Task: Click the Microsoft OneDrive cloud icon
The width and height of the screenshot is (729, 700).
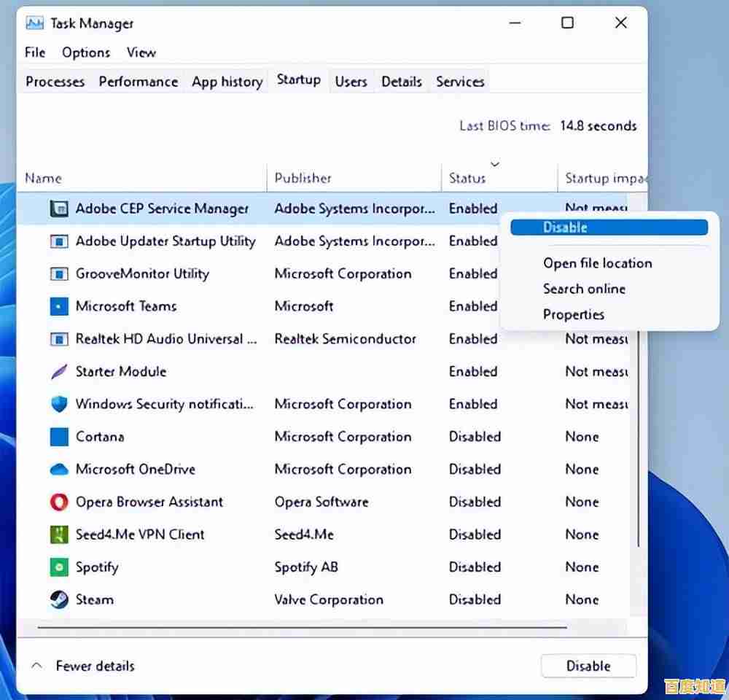Action: tap(59, 470)
